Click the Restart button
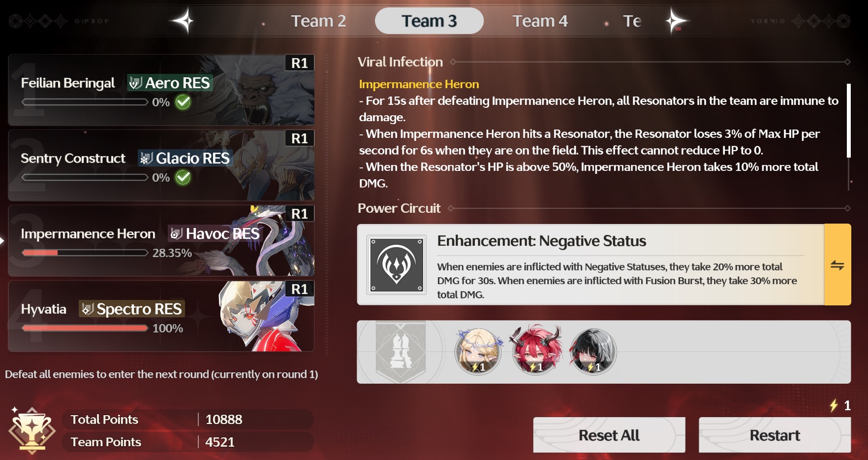This screenshot has height=460, width=868. click(x=775, y=435)
